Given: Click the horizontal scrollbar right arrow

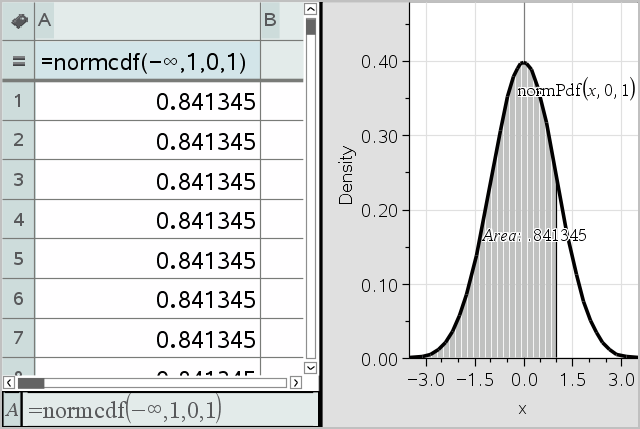Looking at the screenshot, I should pyautogui.click(x=295, y=383).
